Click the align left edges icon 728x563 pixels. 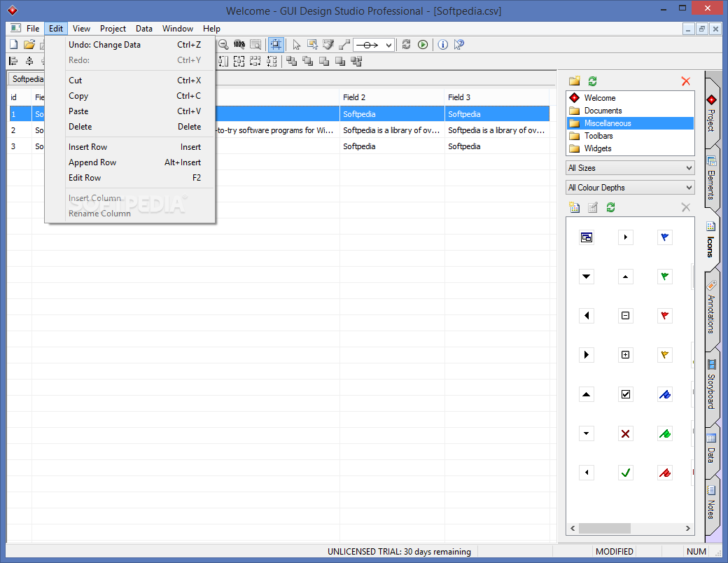[13, 61]
